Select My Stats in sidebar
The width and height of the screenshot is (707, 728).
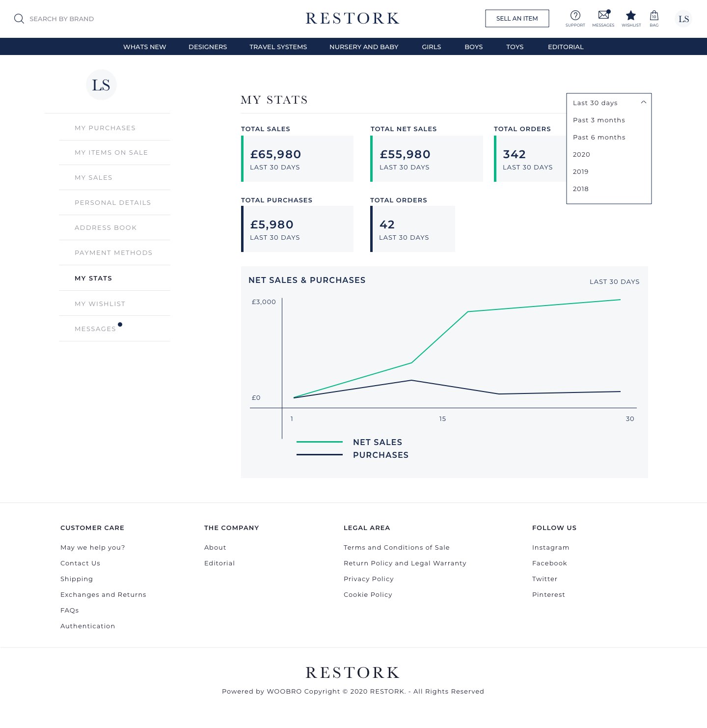pos(93,278)
